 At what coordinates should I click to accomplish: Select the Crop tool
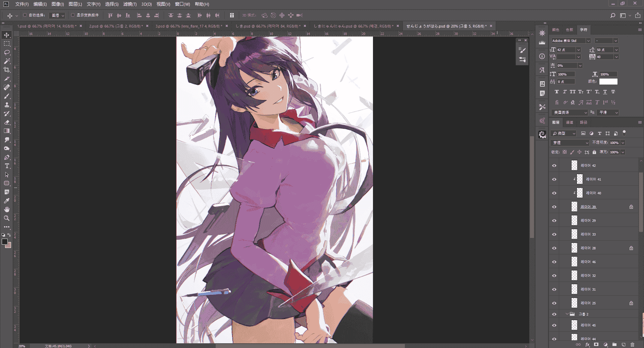(7, 70)
